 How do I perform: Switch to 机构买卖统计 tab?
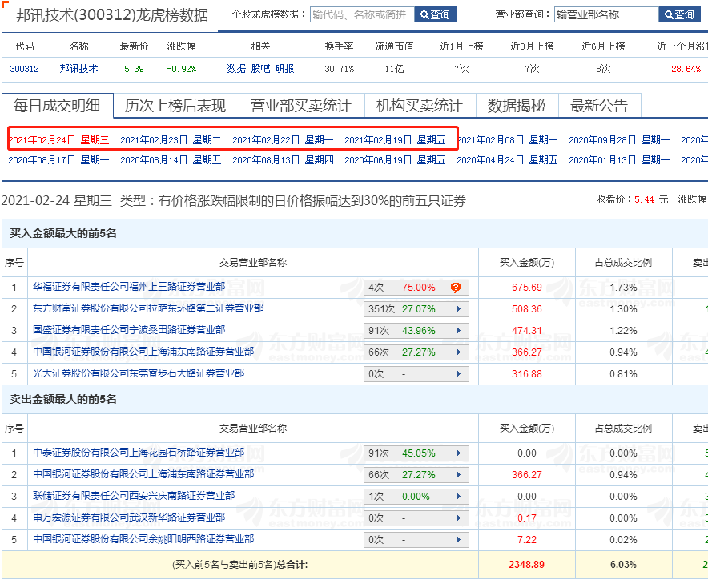click(420, 105)
